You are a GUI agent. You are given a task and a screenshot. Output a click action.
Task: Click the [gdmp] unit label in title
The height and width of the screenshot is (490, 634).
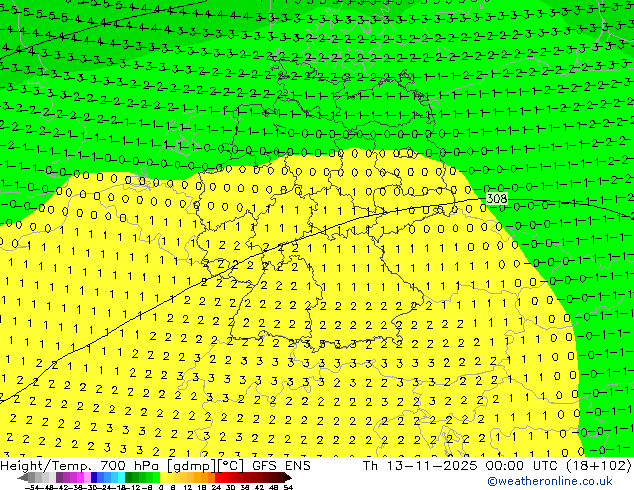point(191,466)
